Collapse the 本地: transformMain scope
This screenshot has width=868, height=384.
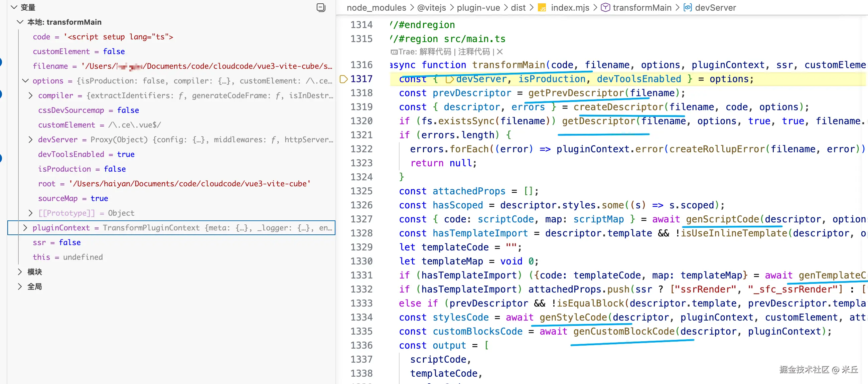click(20, 22)
